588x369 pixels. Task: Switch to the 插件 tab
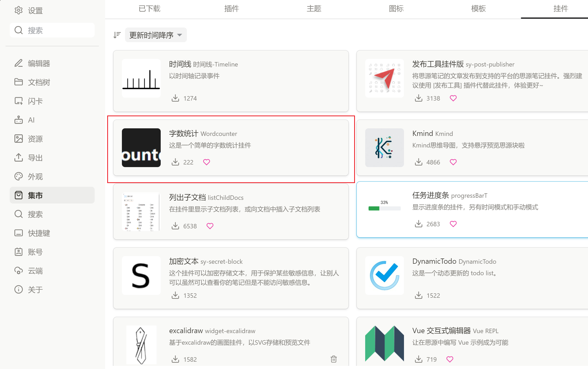coord(231,9)
